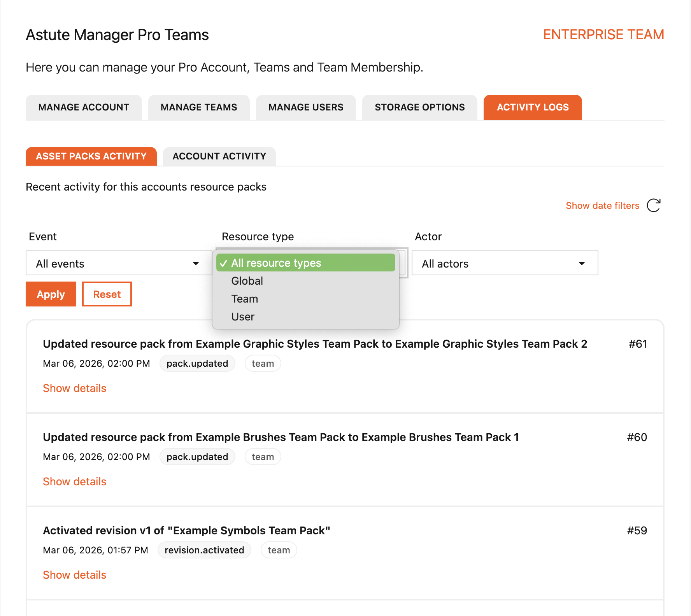Open the Manage Teams tab
The height and width of the screenshot is (616, 691).
pos(199,107)
